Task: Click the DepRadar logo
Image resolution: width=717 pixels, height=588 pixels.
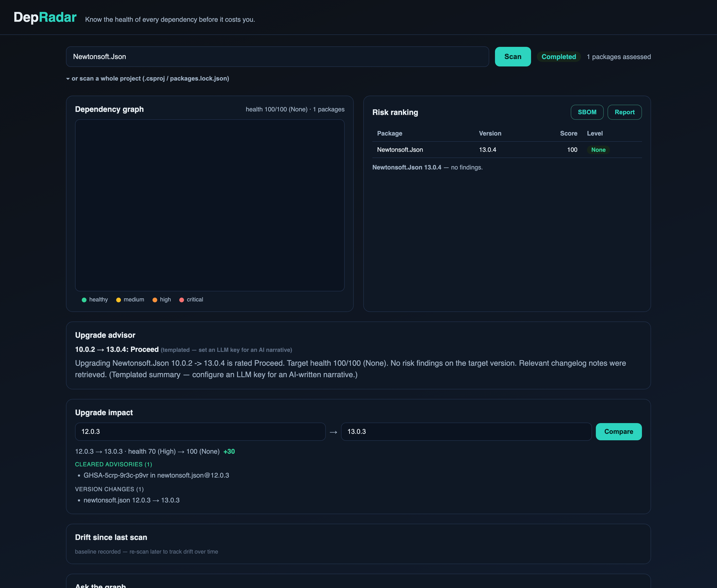Action: click(45, 17)
